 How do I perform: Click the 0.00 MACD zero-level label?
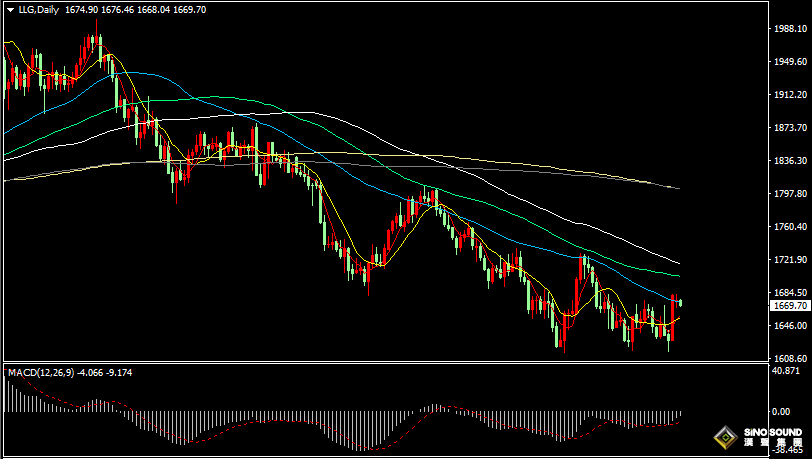(780, 411)
